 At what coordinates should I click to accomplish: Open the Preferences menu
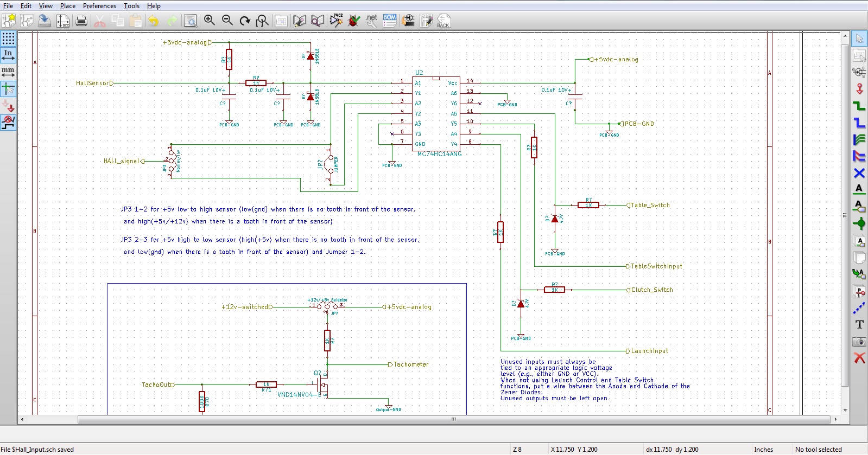(x=99, y=6)
